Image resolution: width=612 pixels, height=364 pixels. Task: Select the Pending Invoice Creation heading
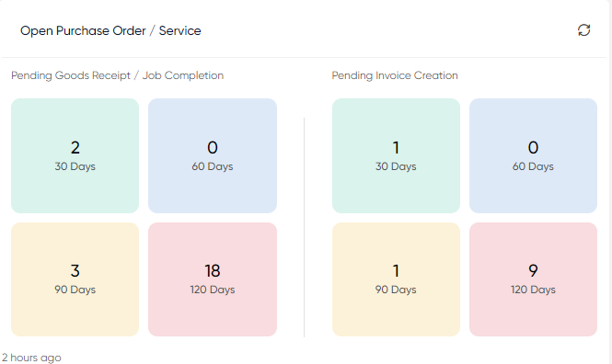click(395, 75)
